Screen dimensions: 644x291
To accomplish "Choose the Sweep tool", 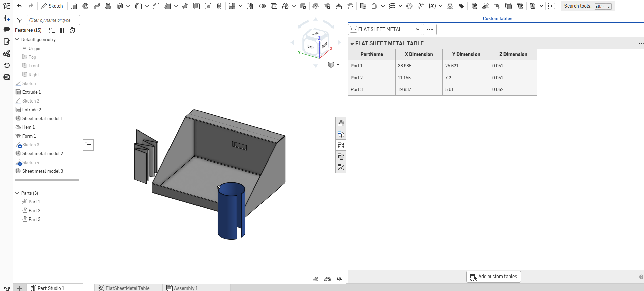I will [x=97, y=6].
